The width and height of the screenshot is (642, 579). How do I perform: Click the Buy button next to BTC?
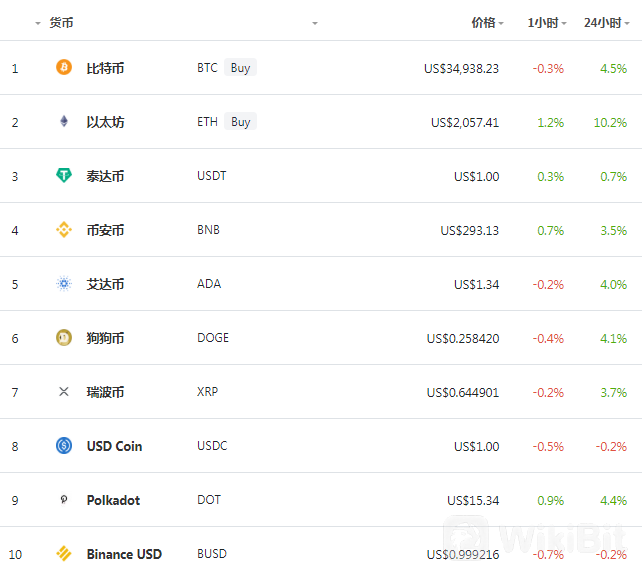[240, 67]
